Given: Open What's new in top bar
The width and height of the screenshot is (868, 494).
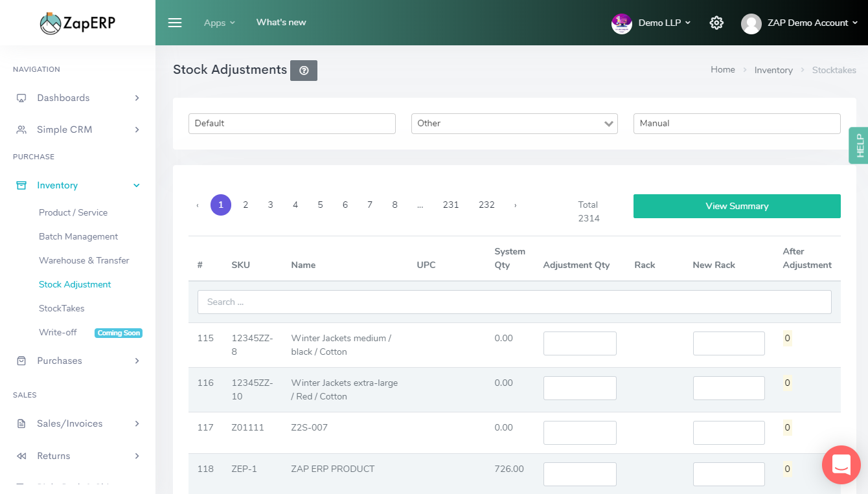Looking at the screenshot, I should 281,22.
